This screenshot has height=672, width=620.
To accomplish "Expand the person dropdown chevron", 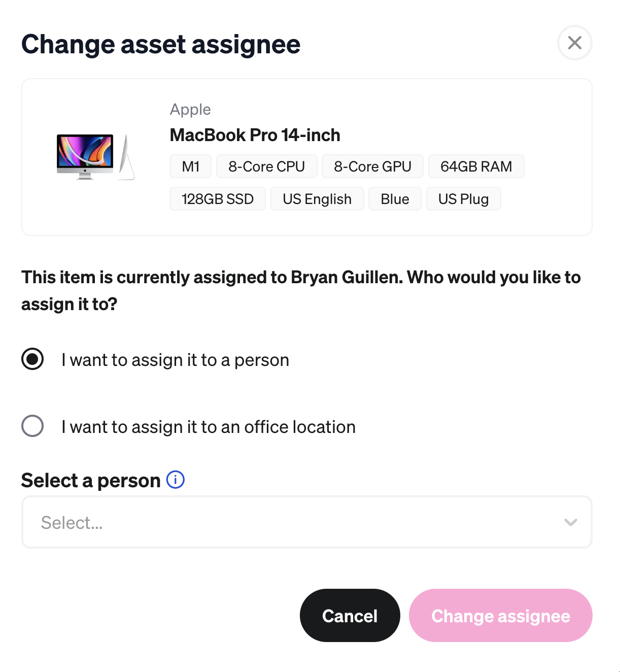I will [571, 522].
